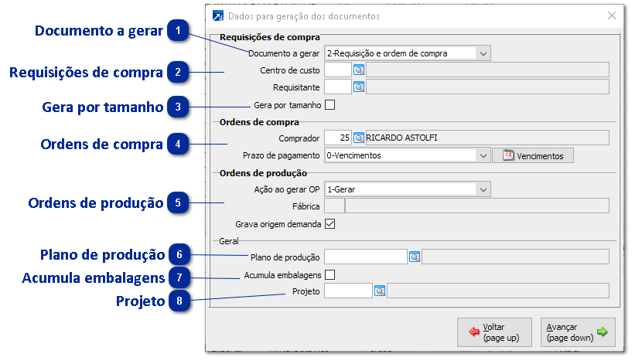
Task: Click the Ação ao gerar OP label
Action: (x=287, y=190)
